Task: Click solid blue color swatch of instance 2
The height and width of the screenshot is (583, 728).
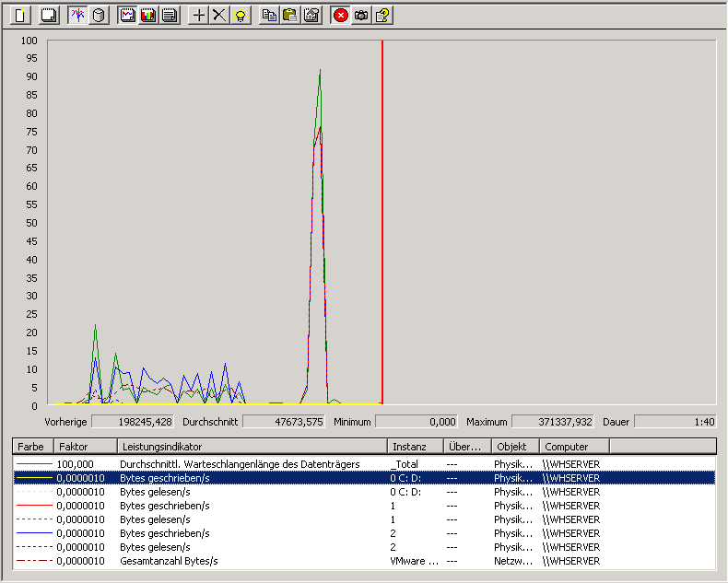Action: [x=34, y=533]
